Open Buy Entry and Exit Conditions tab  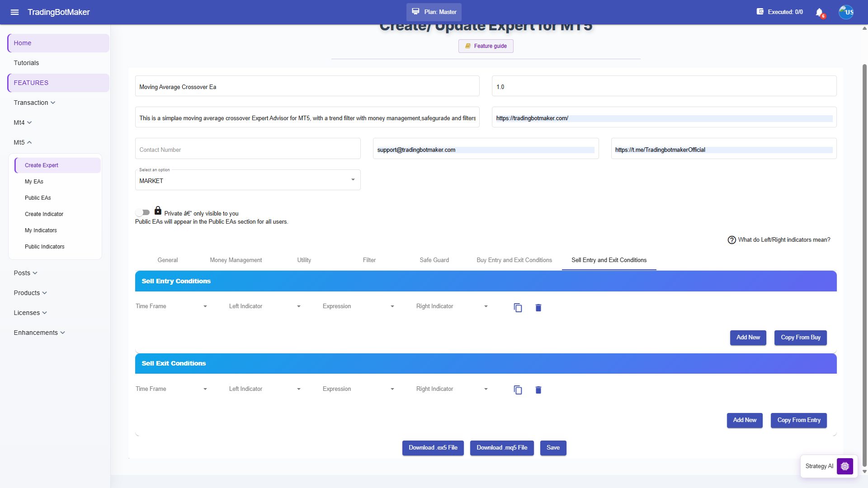coord(514,260)
